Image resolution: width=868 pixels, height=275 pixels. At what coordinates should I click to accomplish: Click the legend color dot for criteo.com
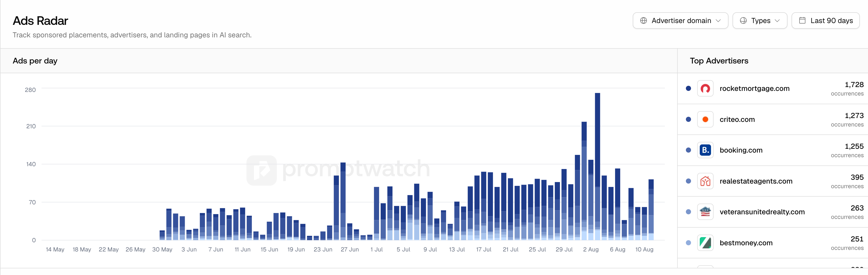click(688, 119)
